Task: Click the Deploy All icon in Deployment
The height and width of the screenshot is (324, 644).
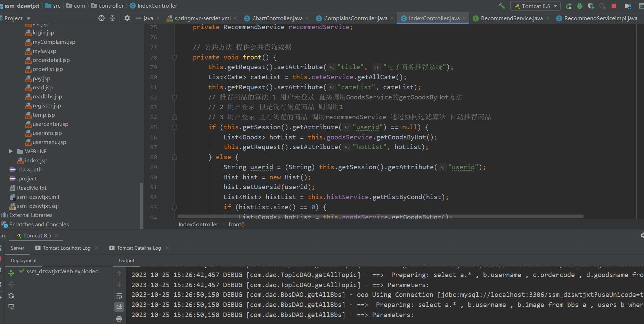Action: [x=11, y=273]
